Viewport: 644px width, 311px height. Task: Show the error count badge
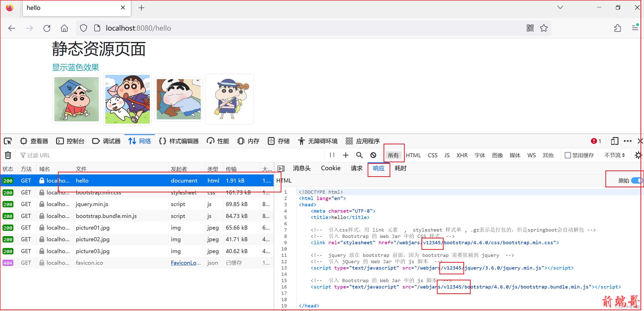(x=596, y=141)
